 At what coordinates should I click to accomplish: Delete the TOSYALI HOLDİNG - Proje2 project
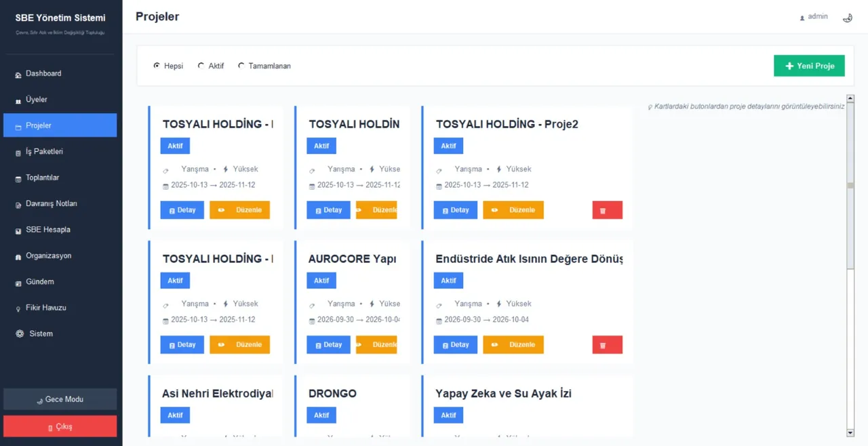coord(607,210)
